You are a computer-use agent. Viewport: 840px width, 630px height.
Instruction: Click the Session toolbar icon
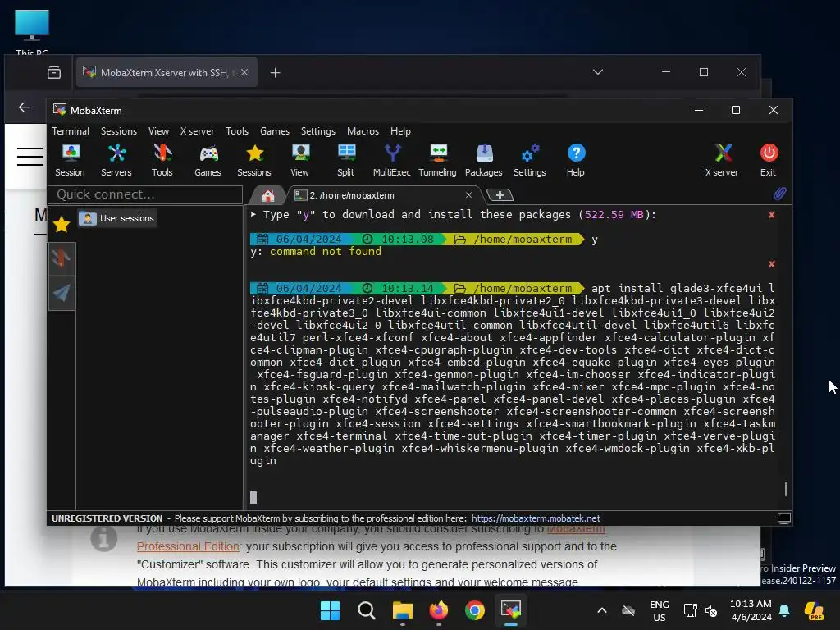[x=71, y=160]
